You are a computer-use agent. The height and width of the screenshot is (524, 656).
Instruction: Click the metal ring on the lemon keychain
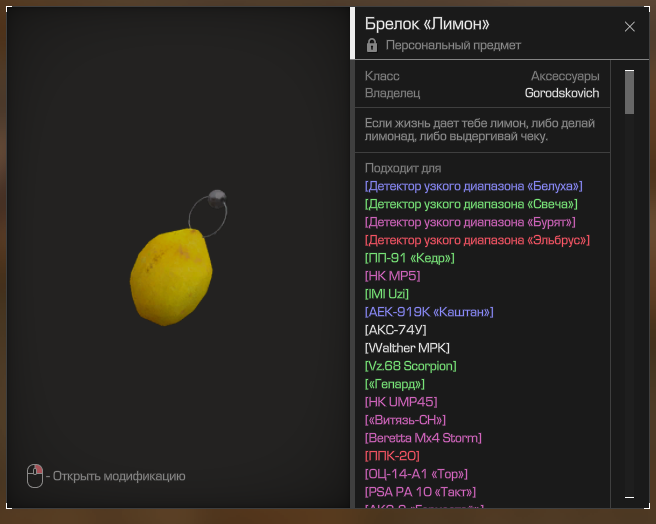(211, 212)
